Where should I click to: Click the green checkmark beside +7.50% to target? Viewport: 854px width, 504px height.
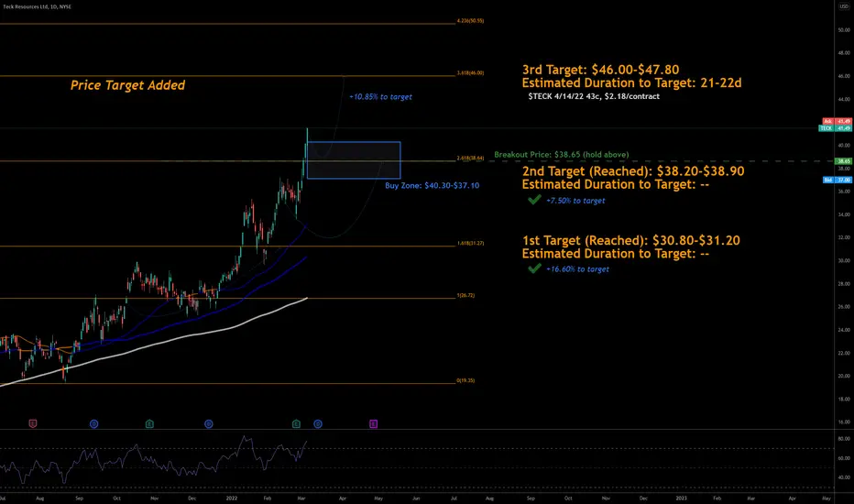pos(534,200)
